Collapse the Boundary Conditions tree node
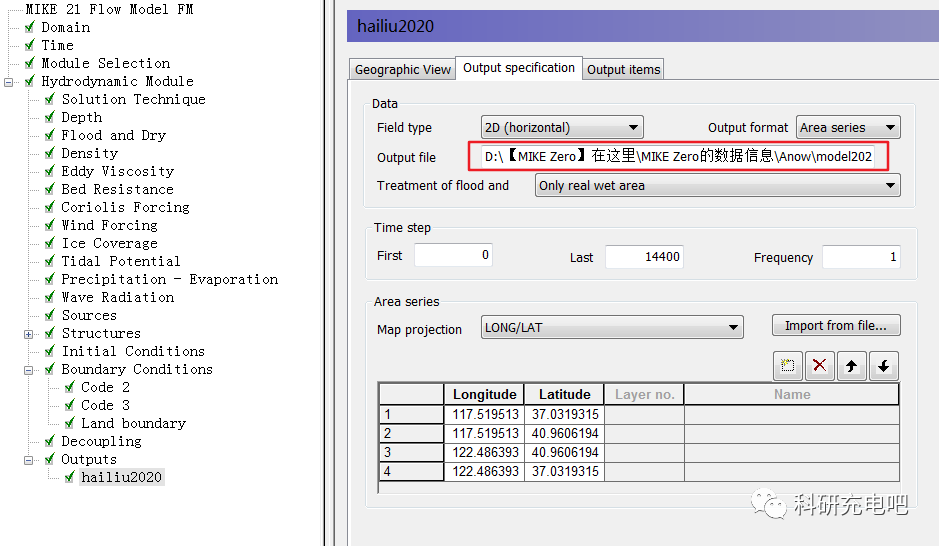939x546 pixels. (x=28, y=370)
